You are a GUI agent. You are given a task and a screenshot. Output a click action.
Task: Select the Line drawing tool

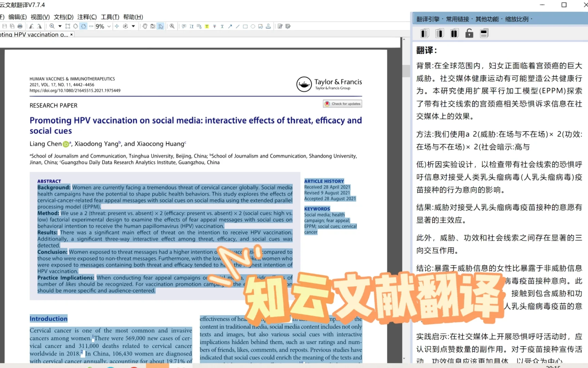[237, 26]
